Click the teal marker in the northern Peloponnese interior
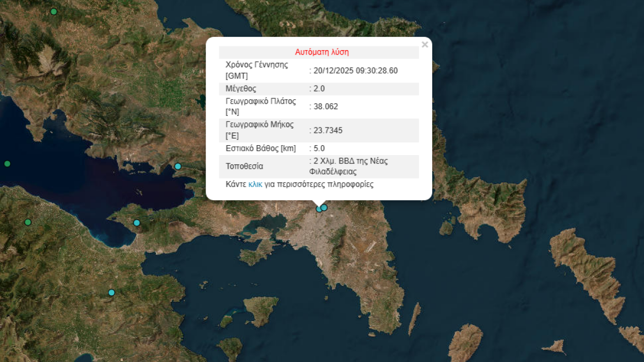The height and width of the screenshot is (362, 644). (111, 291)
